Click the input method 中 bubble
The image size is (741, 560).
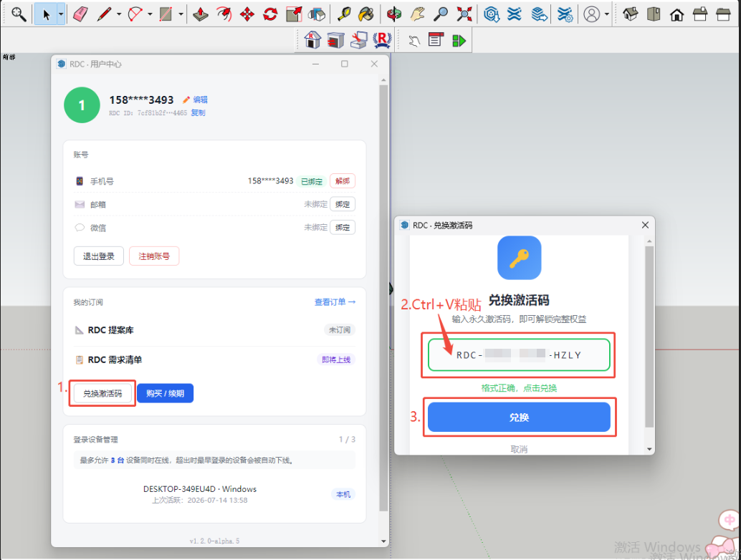(730, 520)
